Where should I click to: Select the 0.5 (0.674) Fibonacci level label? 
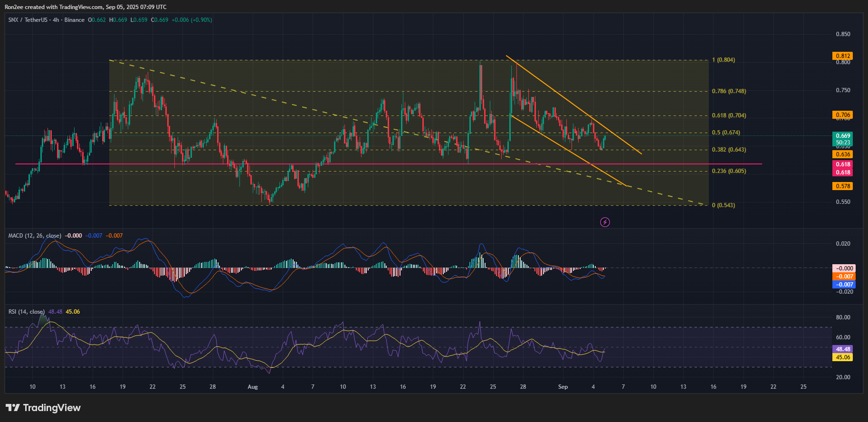pos(725,133)
